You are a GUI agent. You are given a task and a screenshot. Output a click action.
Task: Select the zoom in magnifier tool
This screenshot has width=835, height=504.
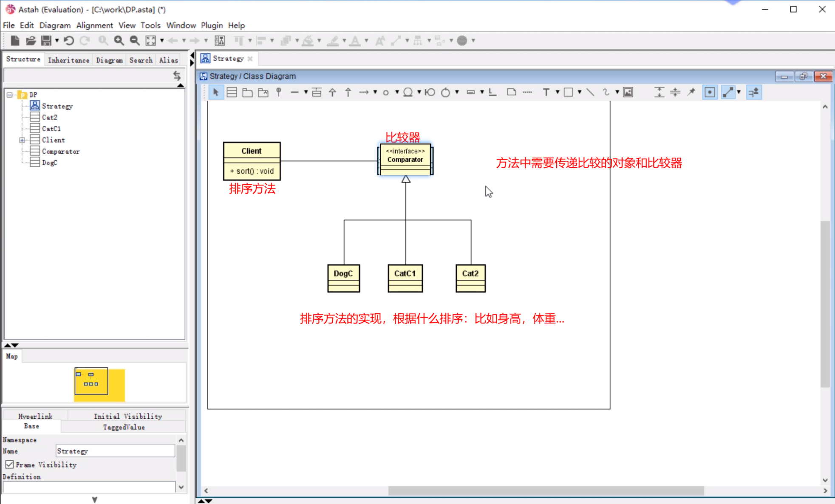pos(118,40)
